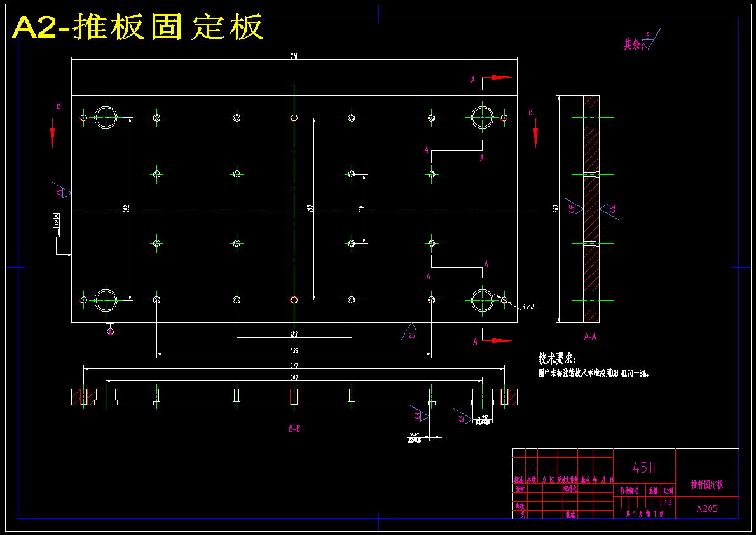Click the '审核' cell in title block
The image size is (756, 535).
click(519, 506)
